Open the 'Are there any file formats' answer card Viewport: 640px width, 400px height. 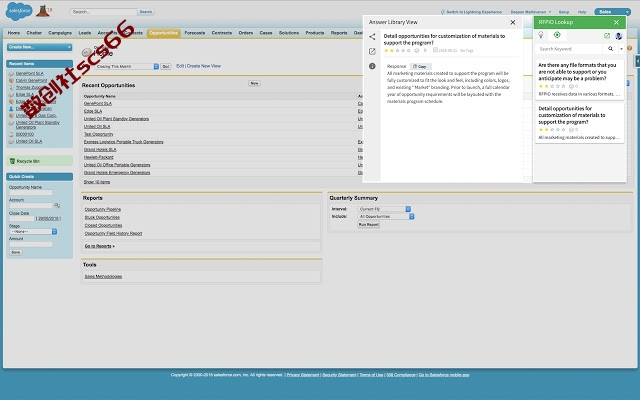click(579, 79)
